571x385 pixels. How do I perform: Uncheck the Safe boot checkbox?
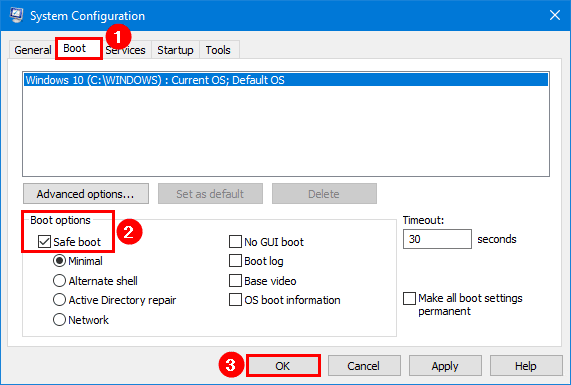(44, 241)
